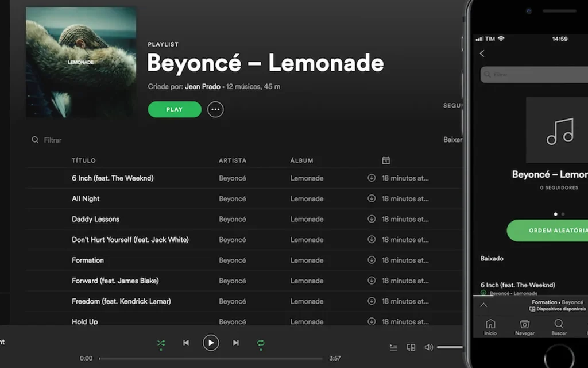Click download icon for Formation row
Image resolution: width=588 pixels, height=368 pixels.
pos(372,260)
